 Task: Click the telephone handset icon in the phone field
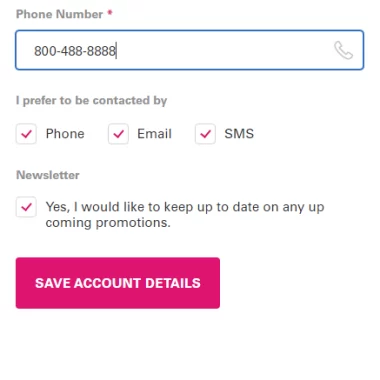(343, 50)
